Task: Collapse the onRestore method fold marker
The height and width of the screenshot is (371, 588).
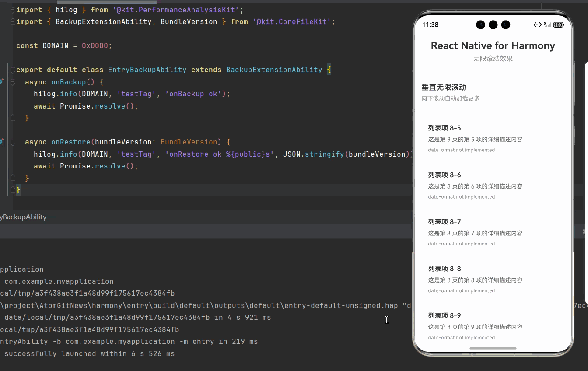Action: point(13,142)
